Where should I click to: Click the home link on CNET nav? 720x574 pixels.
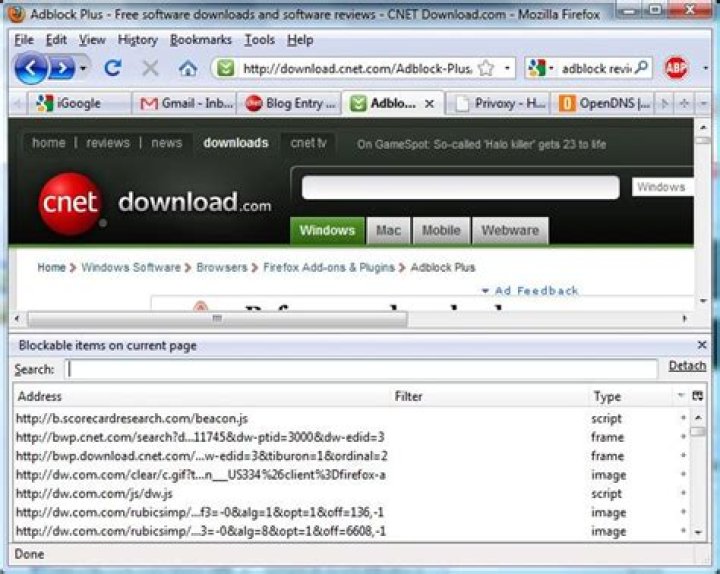coord(48,143)
